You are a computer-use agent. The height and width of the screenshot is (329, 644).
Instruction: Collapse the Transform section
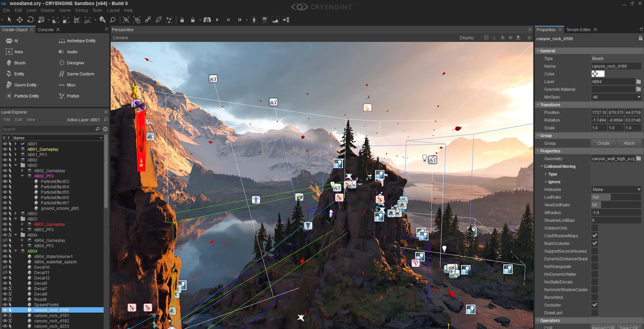(538, 105)
